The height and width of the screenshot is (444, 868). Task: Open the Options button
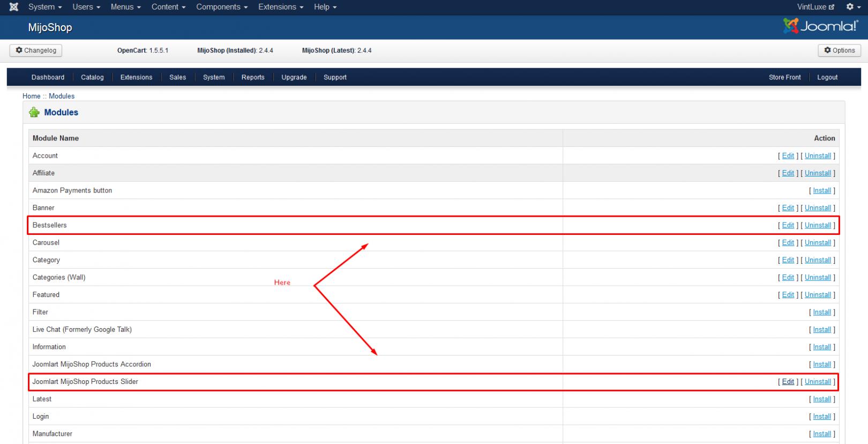[x=840, y=50]
